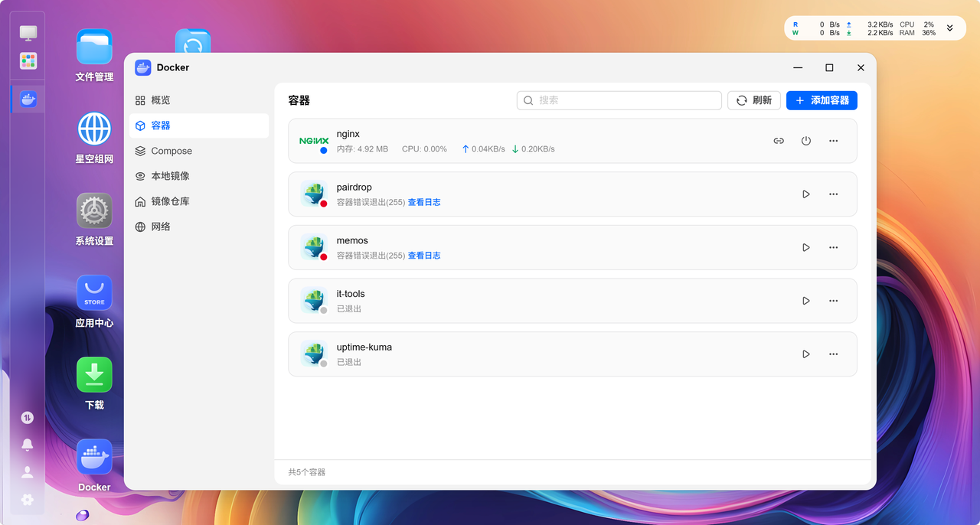Stop the nginx container with power icon
Screen dimensions: 980x525
pyautogui.click(x=806, y=141)
